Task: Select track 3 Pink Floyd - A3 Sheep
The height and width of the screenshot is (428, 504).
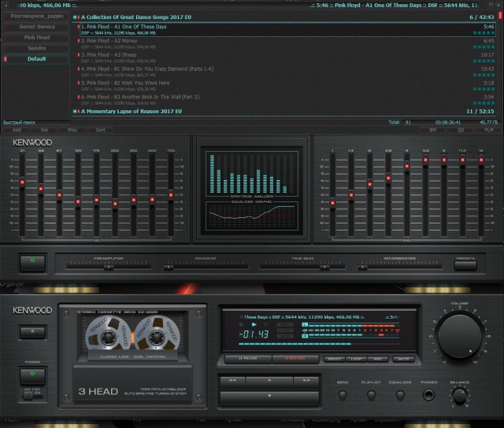Action: click(286, 57)
